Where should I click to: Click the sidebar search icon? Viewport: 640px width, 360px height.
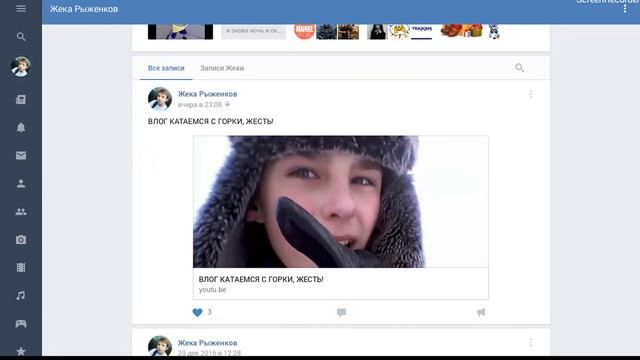pyautogui.click(x=21, y=37)
